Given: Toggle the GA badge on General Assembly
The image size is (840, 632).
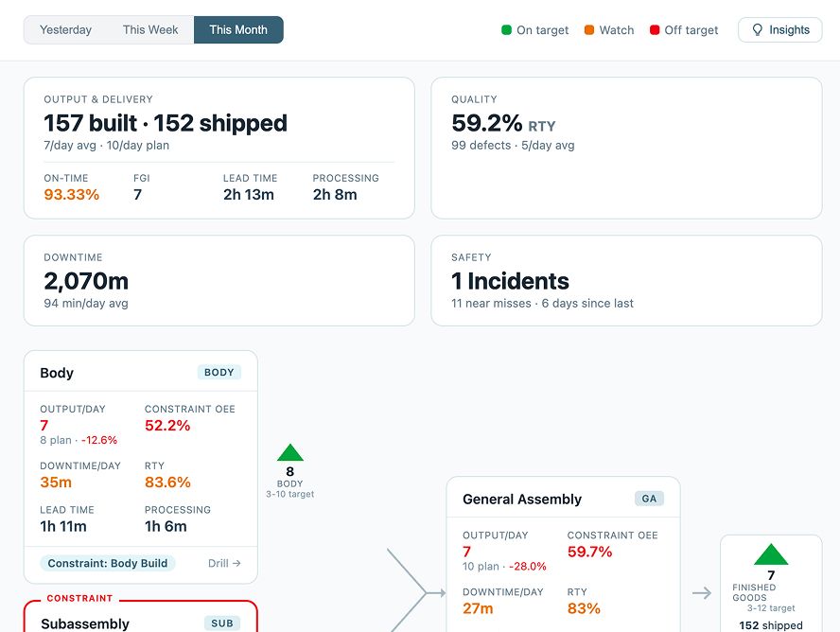Looking at the screenshot, I should (x=651, y=496).
